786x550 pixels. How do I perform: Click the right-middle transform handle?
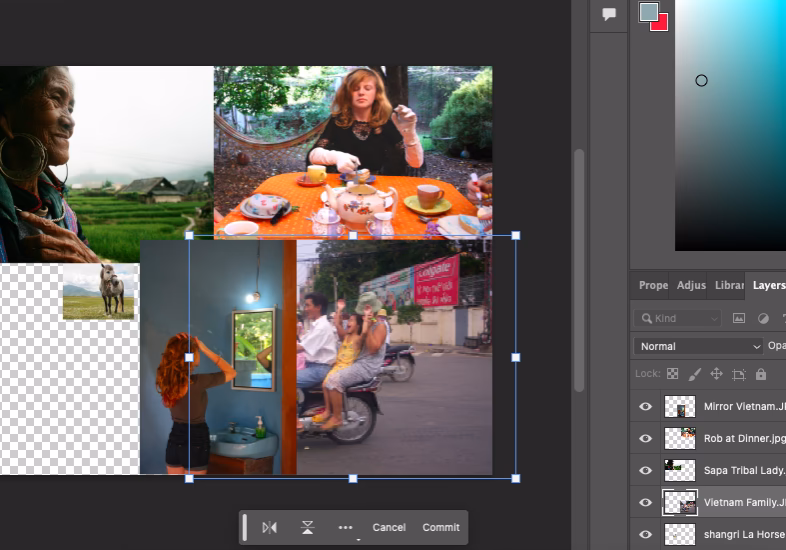[x=516, y=357]
